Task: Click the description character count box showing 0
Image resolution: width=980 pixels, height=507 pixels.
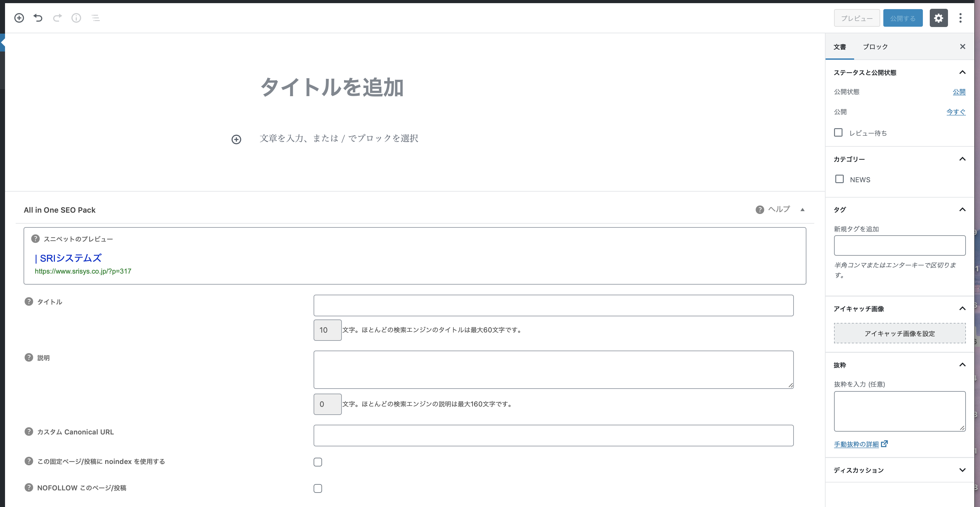Action: coord(327,404)
